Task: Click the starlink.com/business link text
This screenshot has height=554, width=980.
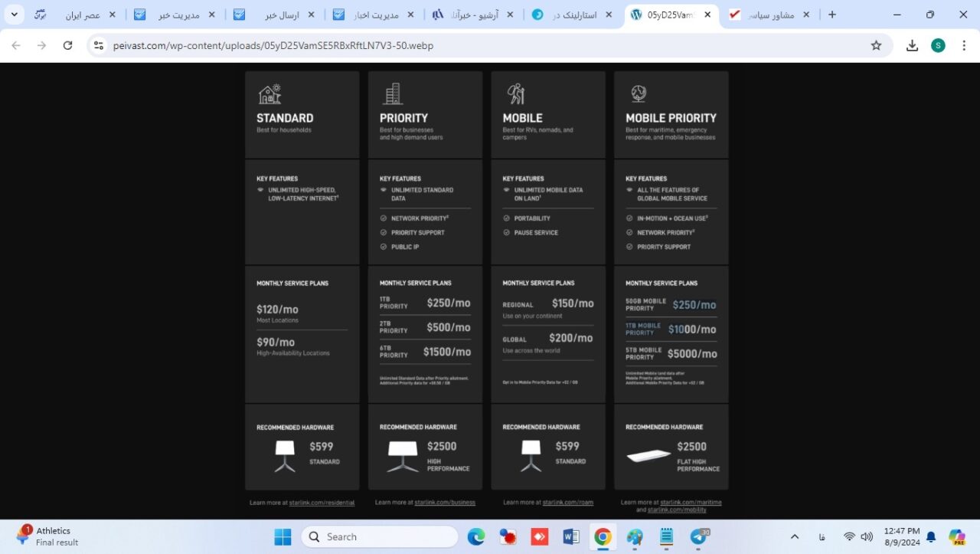Action: (x=445, y=503)
